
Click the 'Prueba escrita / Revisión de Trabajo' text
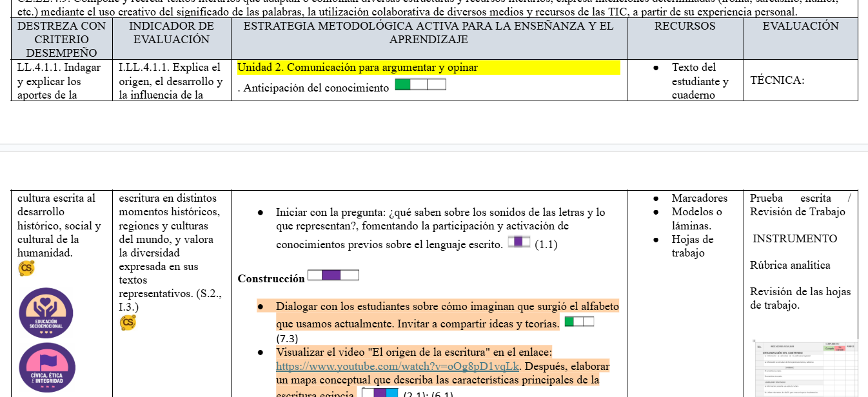pos(800,205)
